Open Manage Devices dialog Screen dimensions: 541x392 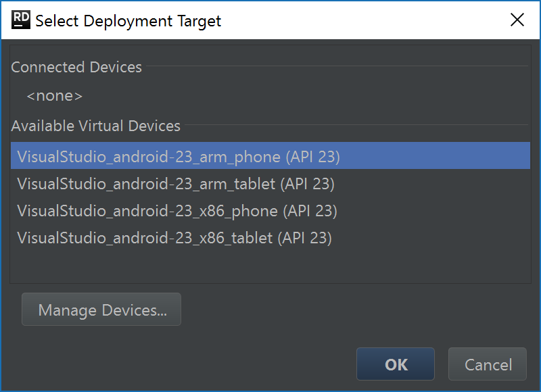tap(101, 310)
